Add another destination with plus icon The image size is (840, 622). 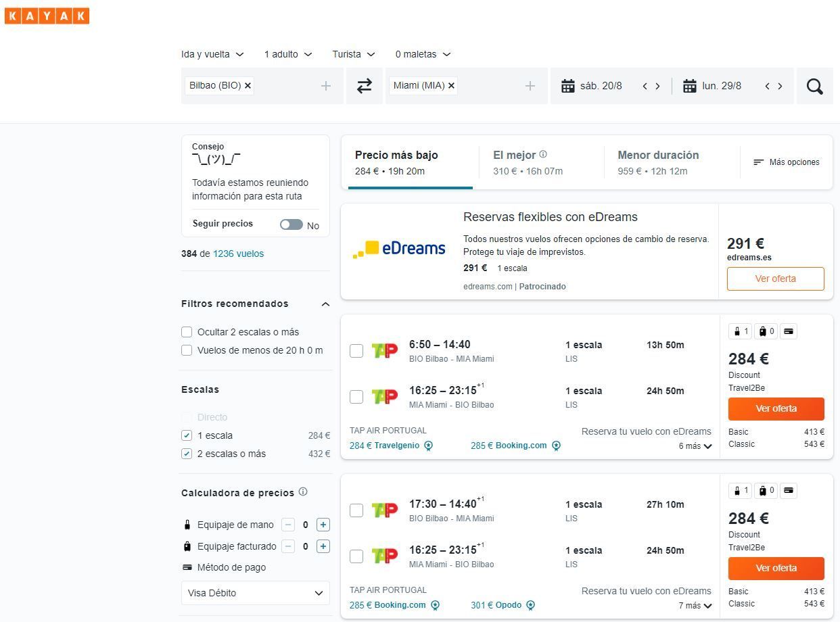[x=530, y=86]
